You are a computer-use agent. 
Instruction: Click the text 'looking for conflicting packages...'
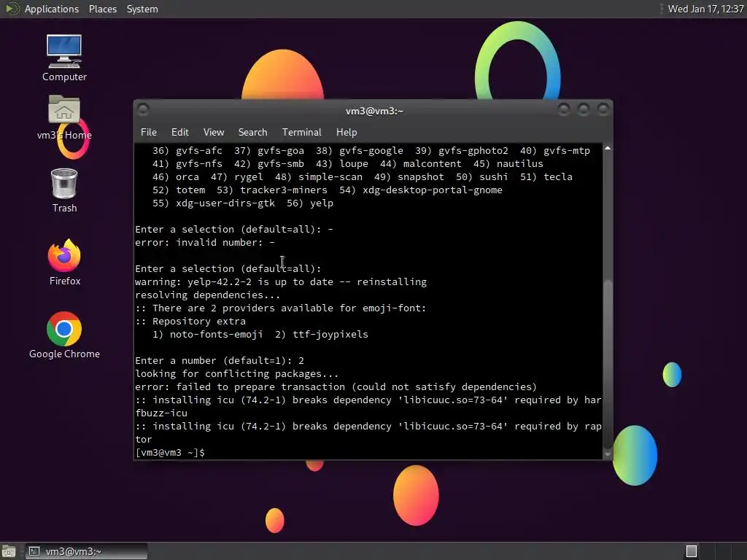[237, 374]
